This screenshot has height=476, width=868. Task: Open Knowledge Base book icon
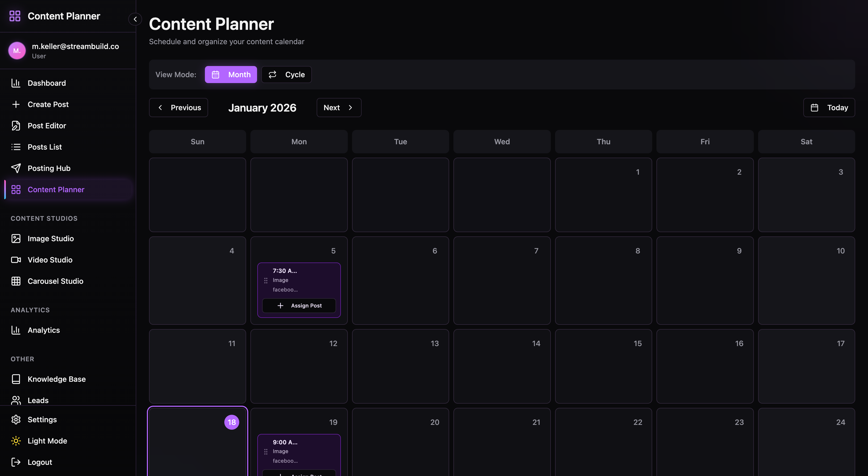click(x=16, y=379)
